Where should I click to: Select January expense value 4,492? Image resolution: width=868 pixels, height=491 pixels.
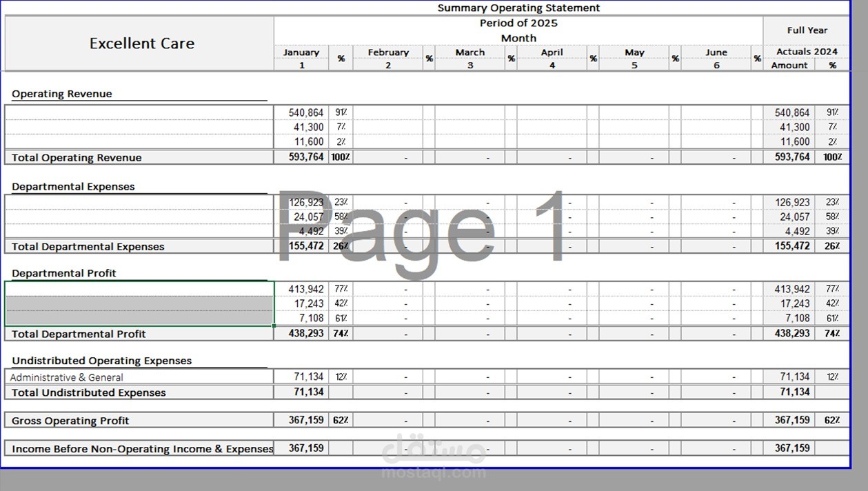pyautogui.click(x=312, y=232)
